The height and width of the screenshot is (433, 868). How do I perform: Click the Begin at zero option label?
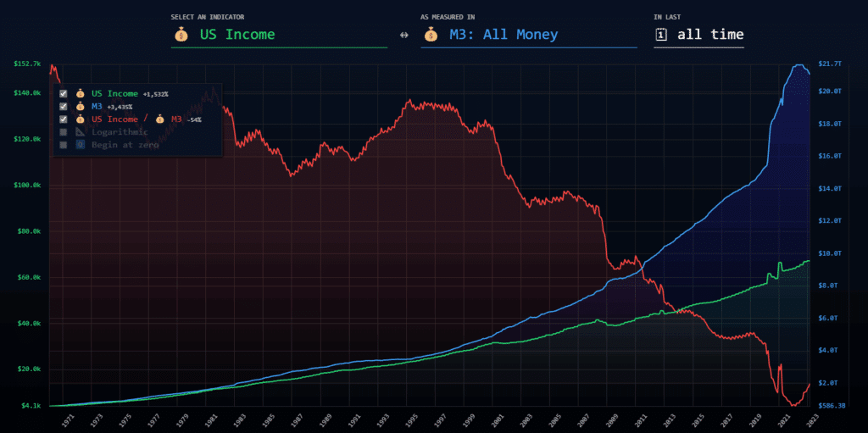click(125, 145)
